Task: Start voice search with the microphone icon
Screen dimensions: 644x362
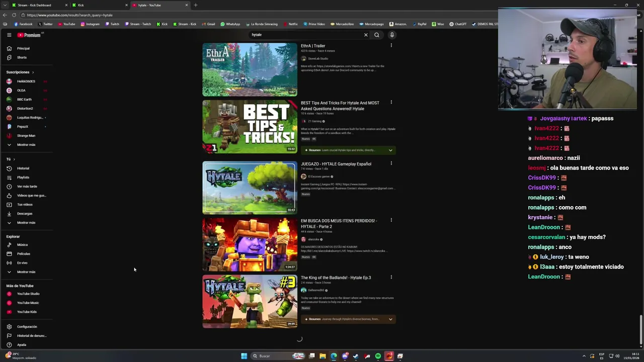Action: pyautogui.click(x=392, y=35)
